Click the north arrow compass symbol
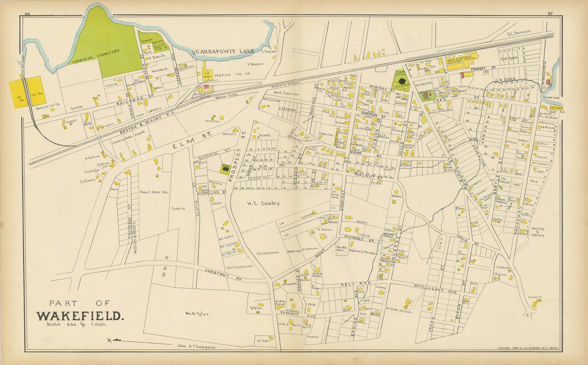The image size is (588, 365). (x=116, y=340)
